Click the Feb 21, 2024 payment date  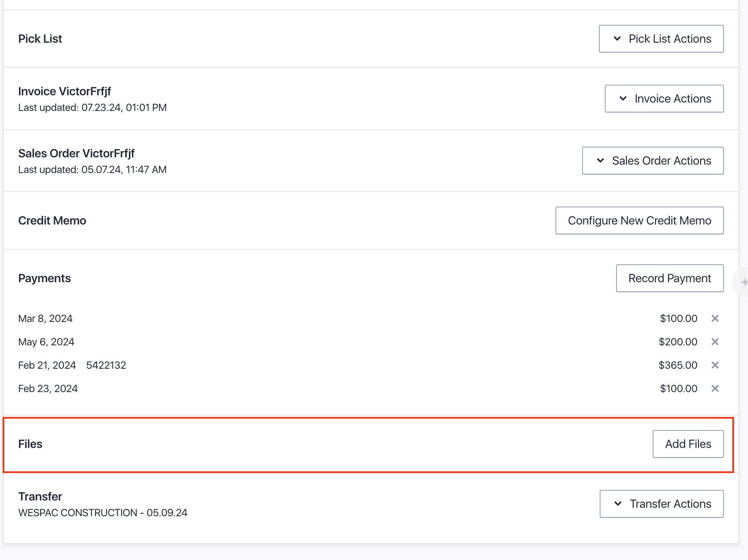point(47,365)
